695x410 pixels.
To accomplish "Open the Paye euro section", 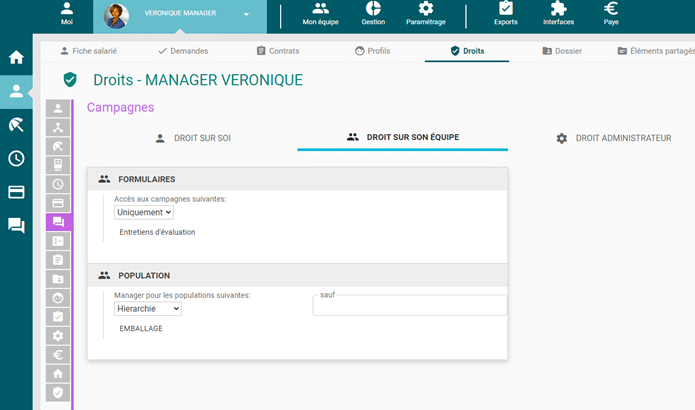I will [611, 14].
